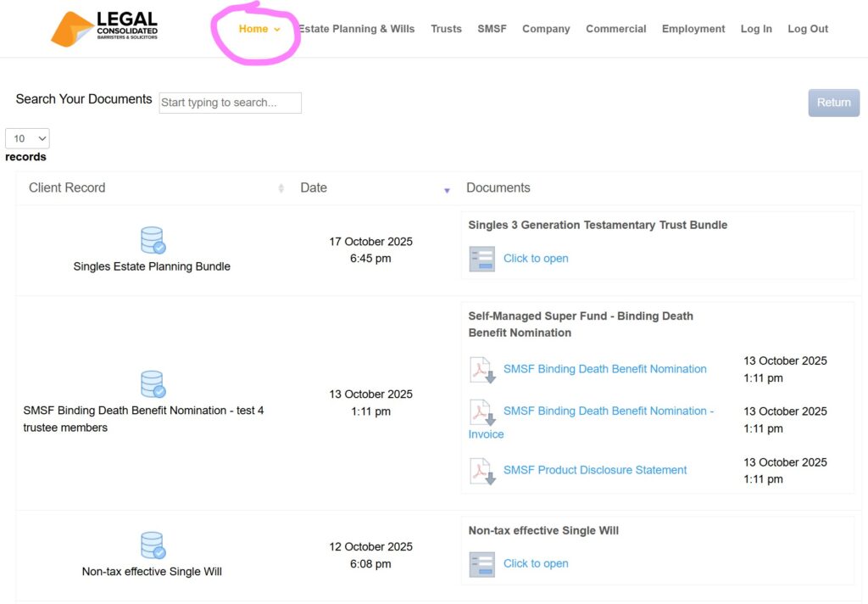Click PDF icon for SMSF Binding Death Benefit Nomination

[x=482, y=370]
